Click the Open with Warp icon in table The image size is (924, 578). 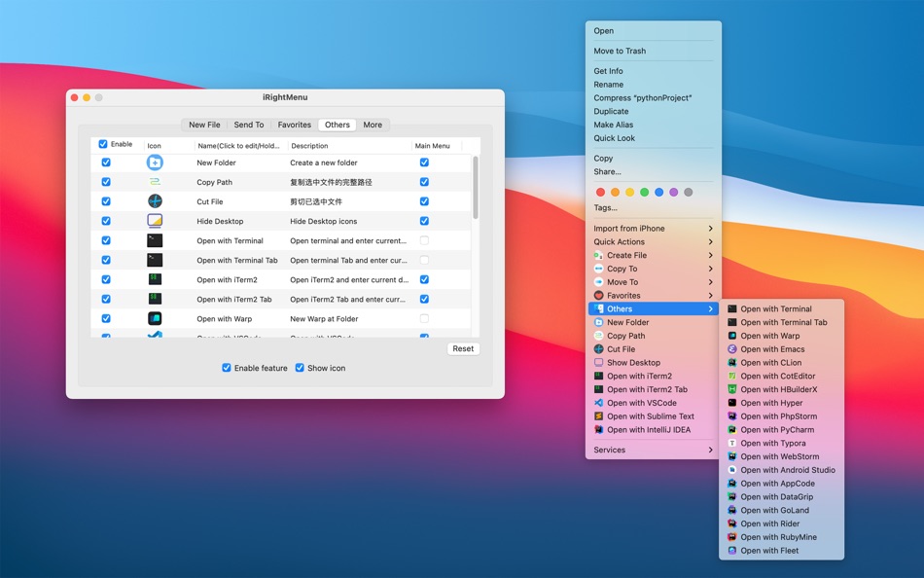pyautogui.click(x=155, y=318)
